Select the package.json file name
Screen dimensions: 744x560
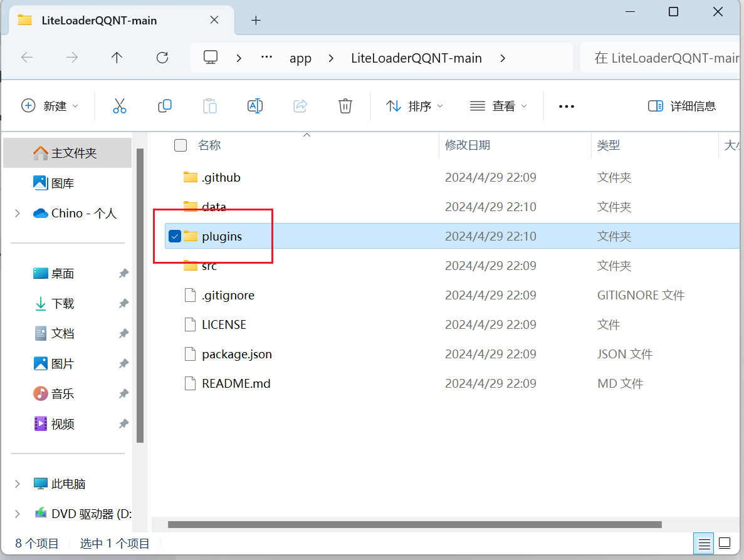pos(237,354)
